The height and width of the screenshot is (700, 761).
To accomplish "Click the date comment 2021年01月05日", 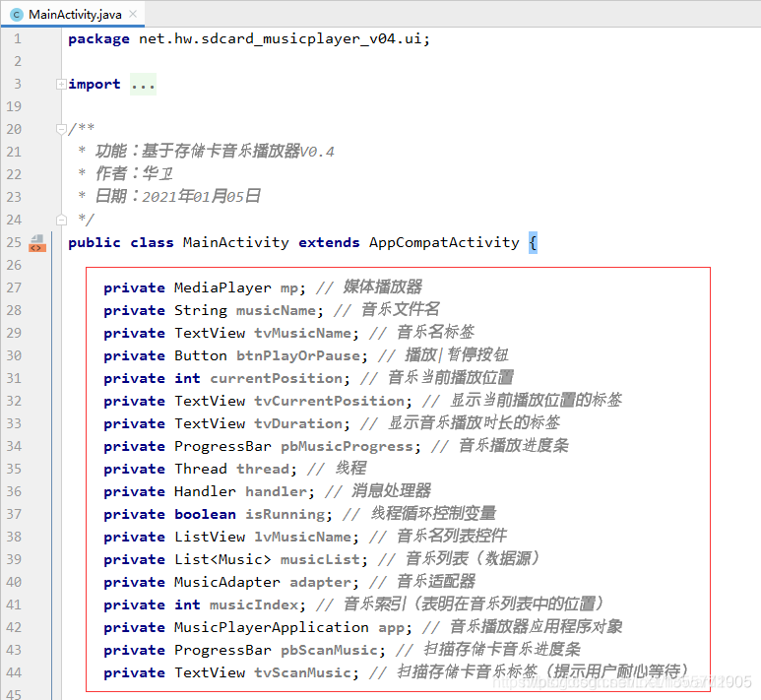I will 202,197.
